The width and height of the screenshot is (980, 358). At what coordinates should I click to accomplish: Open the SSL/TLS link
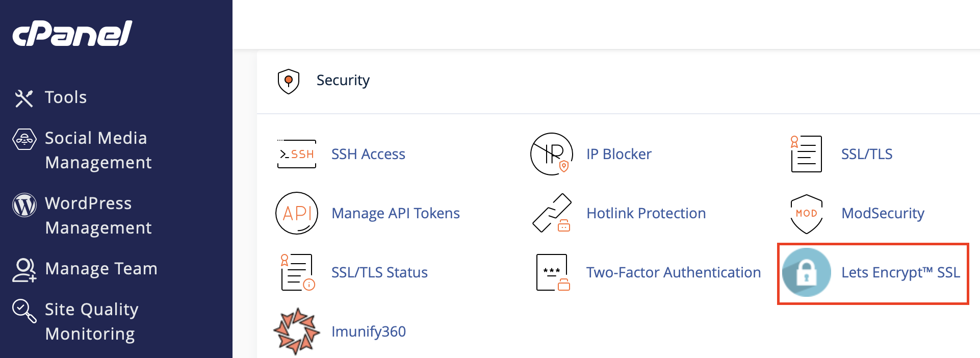click(867, 154)
